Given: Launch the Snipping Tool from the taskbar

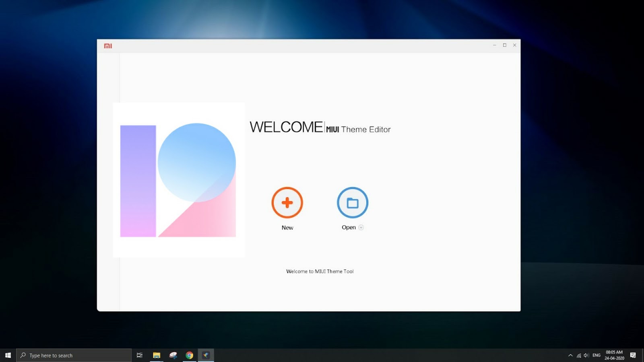Looking at the screenshot, I should click(173, 355).
